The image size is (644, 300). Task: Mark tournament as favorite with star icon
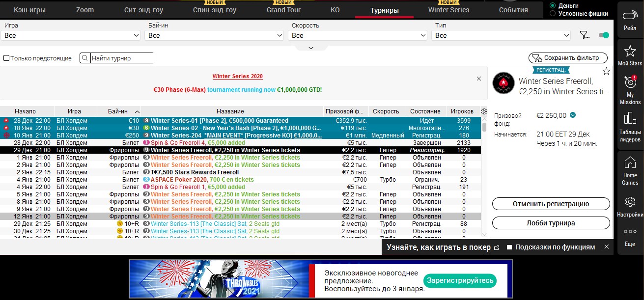click(606, 71)
